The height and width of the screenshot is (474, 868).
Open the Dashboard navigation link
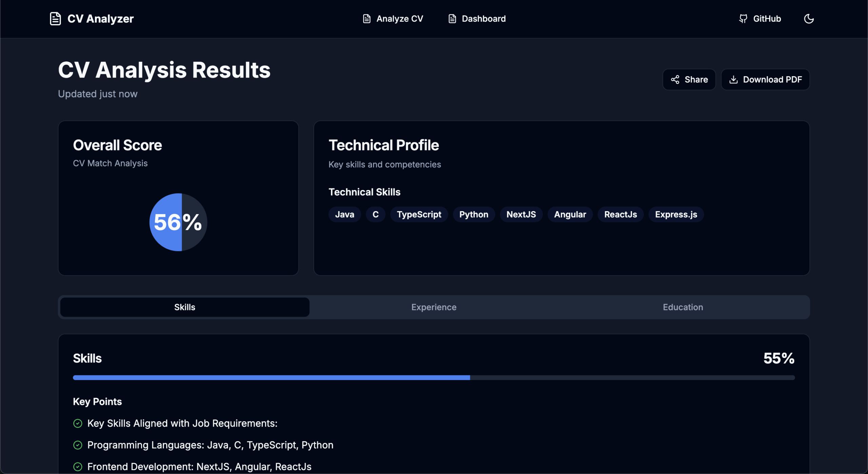tap(477, 19)
